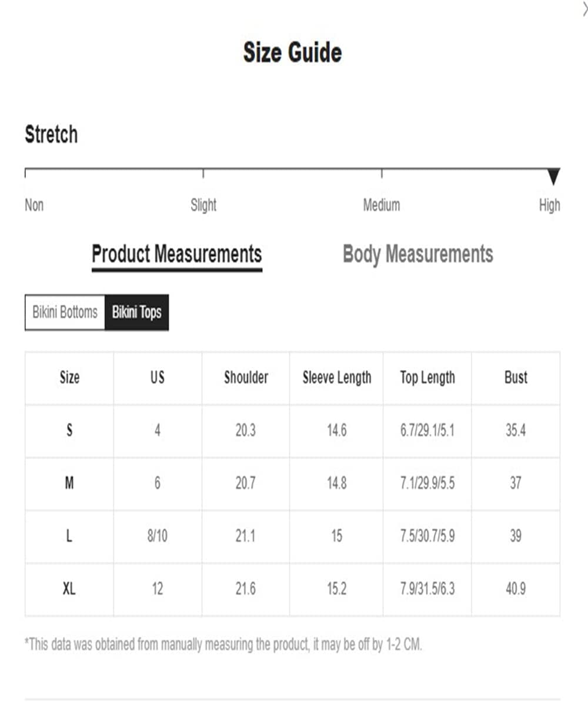
Task: Click the Non stretch level label
Action: pos(34,205)
